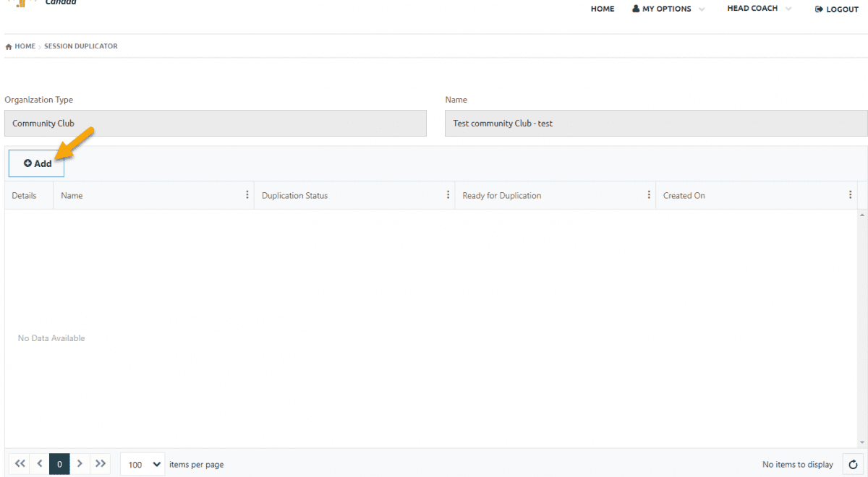Open Duplication Status column options menu

448,195
